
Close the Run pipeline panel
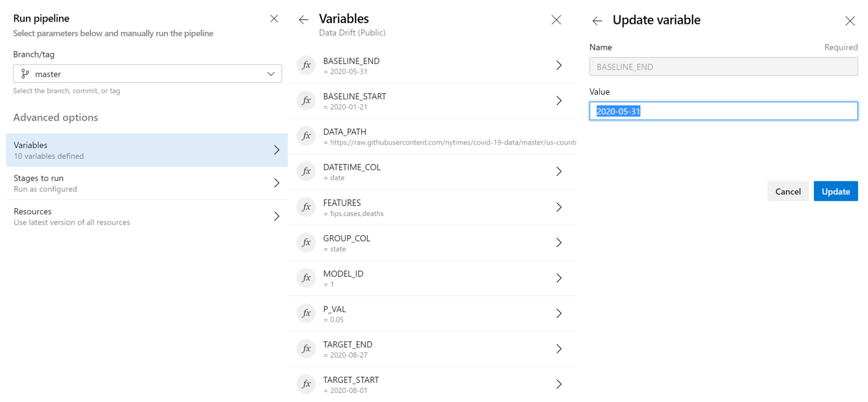coord(274,19)
